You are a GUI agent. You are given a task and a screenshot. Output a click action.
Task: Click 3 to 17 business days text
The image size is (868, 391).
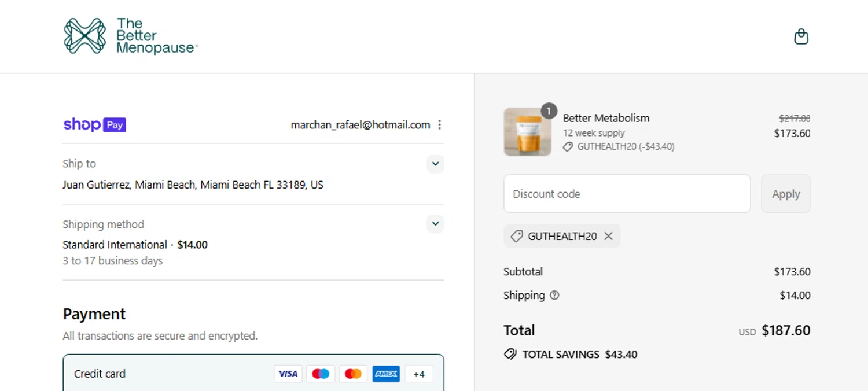(x=113, y=261)
